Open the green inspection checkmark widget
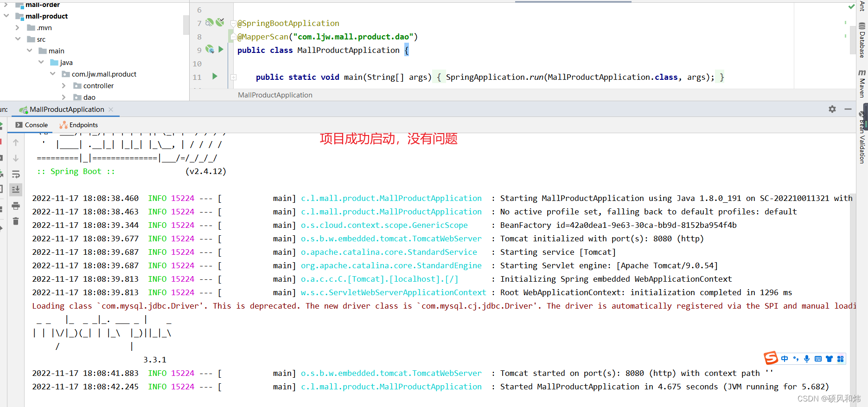 click(851, 6)
